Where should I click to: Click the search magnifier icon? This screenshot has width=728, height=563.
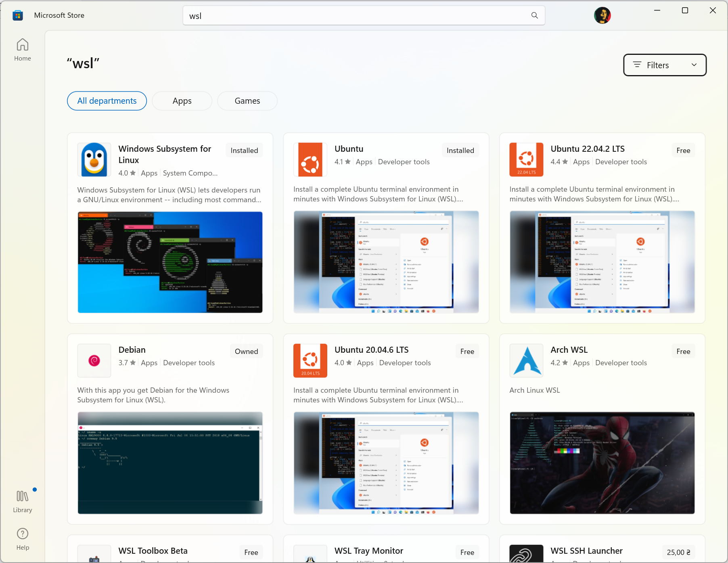coord(534,15)
